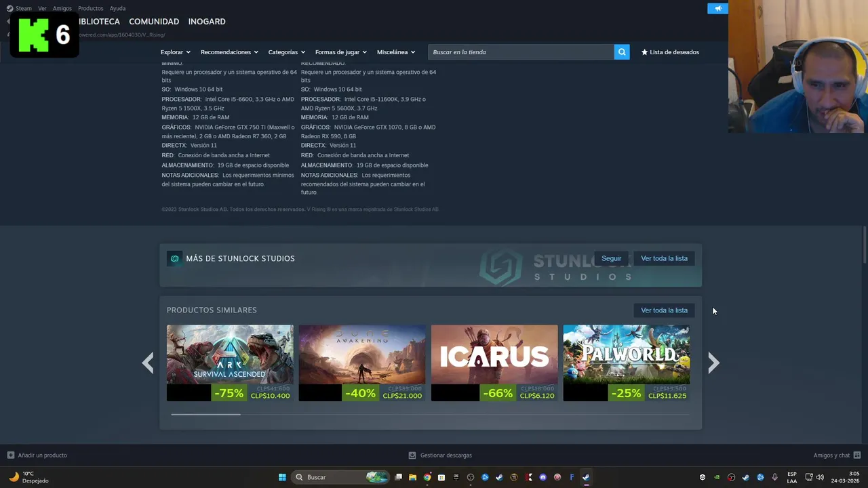
Task: Click the Palworld -25% discount label
Action: pos(626,393)
